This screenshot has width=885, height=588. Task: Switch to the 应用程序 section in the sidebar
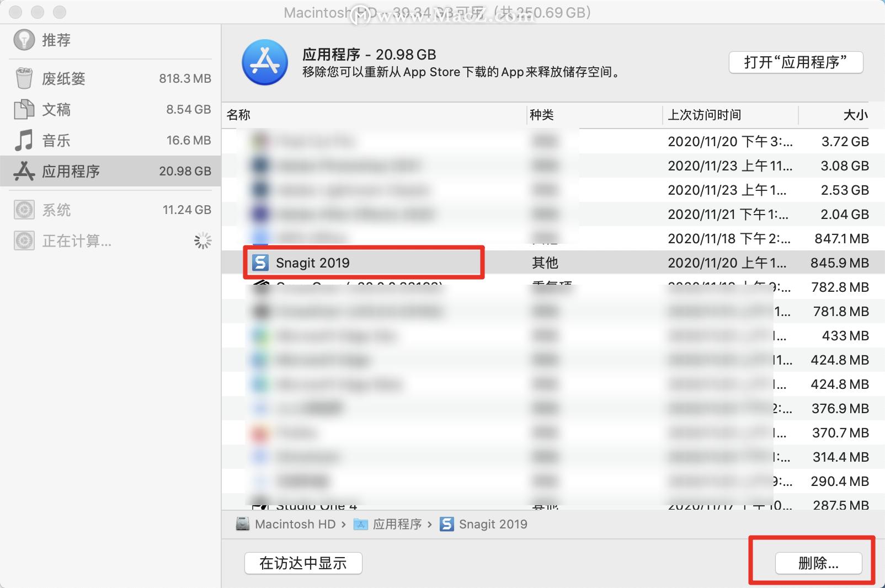[x=71, y=171]
